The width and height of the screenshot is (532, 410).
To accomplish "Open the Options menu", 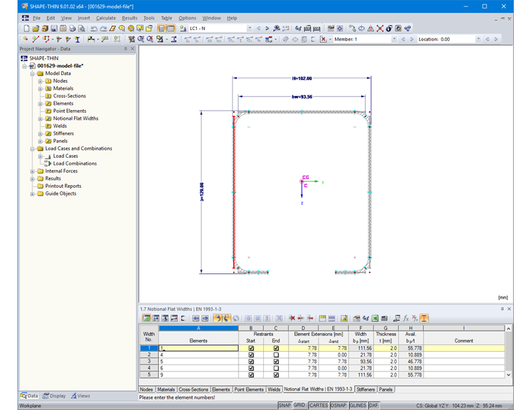I will (x=188, y=18).
